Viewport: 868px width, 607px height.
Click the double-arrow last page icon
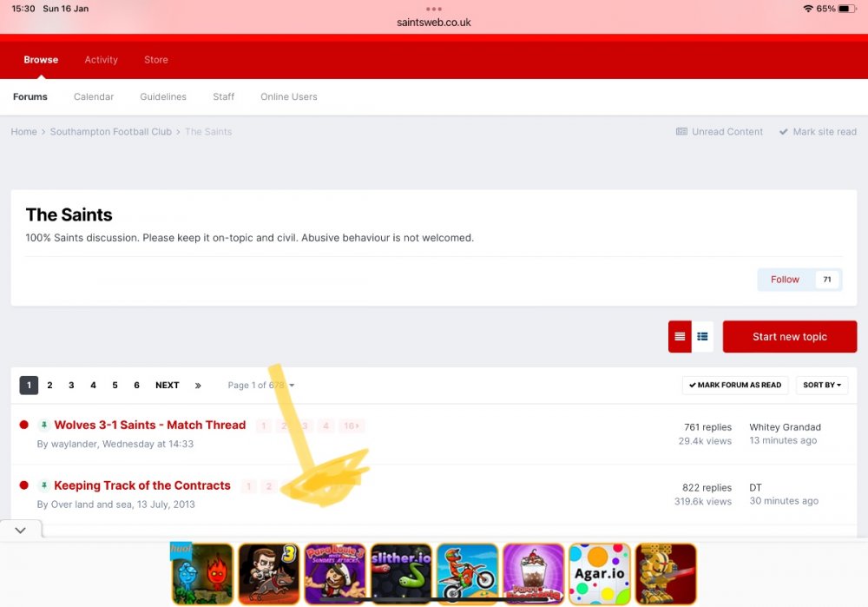(198, 386)
